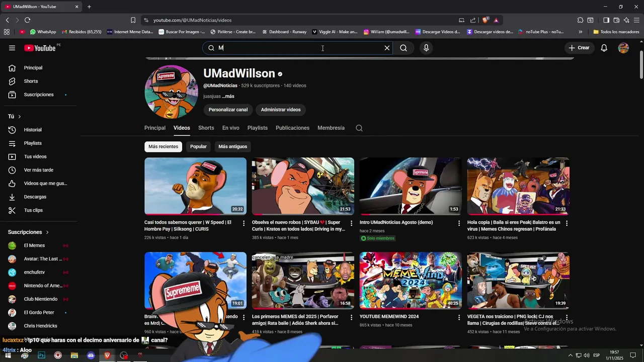
Task: Select the Más antiguos filter chip
Action: [x=232, y=146]
